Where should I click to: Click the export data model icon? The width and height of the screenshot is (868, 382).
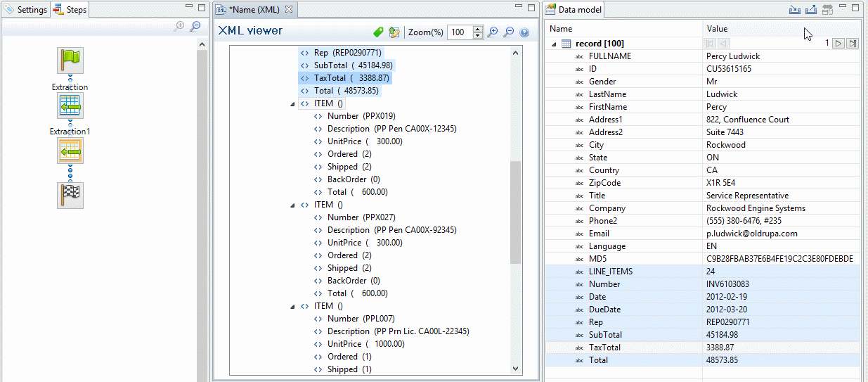pyautogui.click(x=810, y=10)
